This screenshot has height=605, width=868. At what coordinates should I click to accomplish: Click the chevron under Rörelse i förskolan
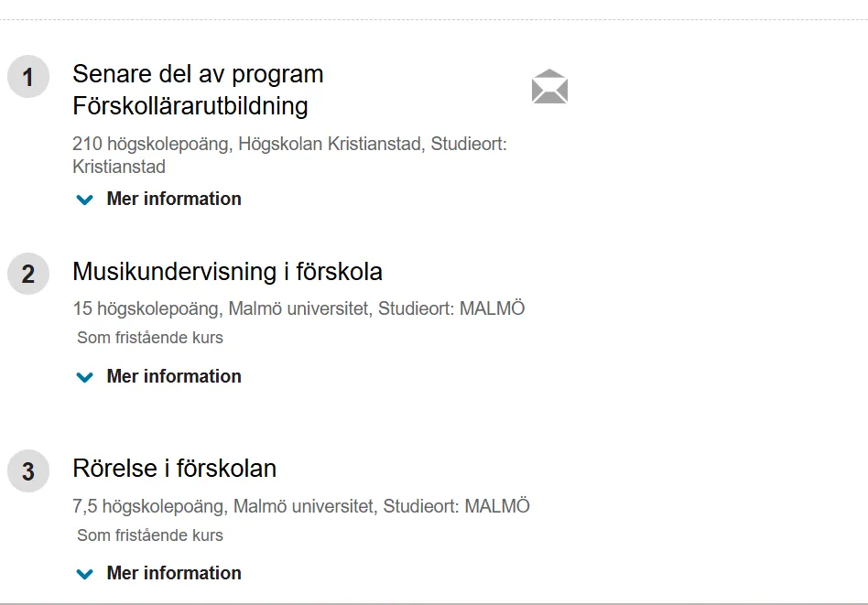(x=84, y=574)
